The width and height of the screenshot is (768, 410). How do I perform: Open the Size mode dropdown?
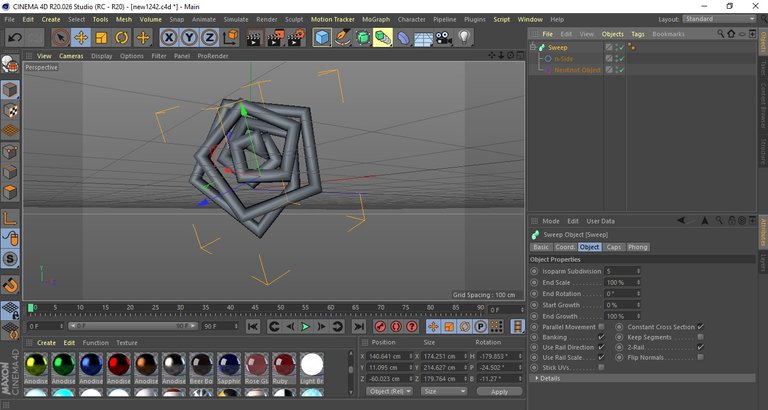tap(444, 391)
